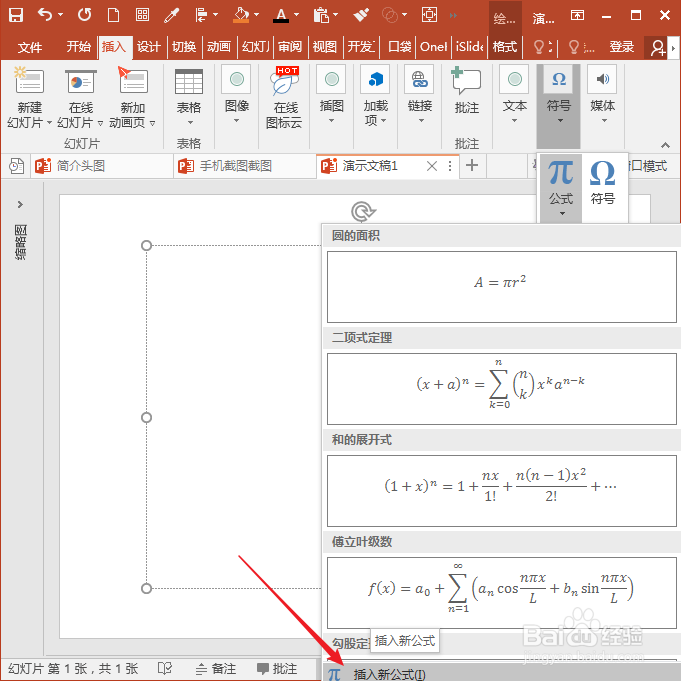Insert the 圆的面积 formula
The width and height of the screenshot is (681, 681).
[x=502, y=287]
